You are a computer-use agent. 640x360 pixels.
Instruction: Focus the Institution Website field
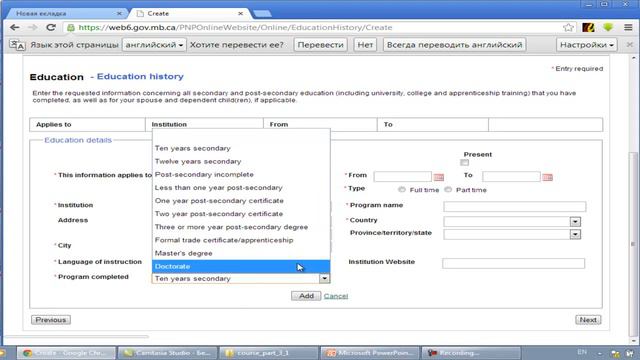(513, 263)
